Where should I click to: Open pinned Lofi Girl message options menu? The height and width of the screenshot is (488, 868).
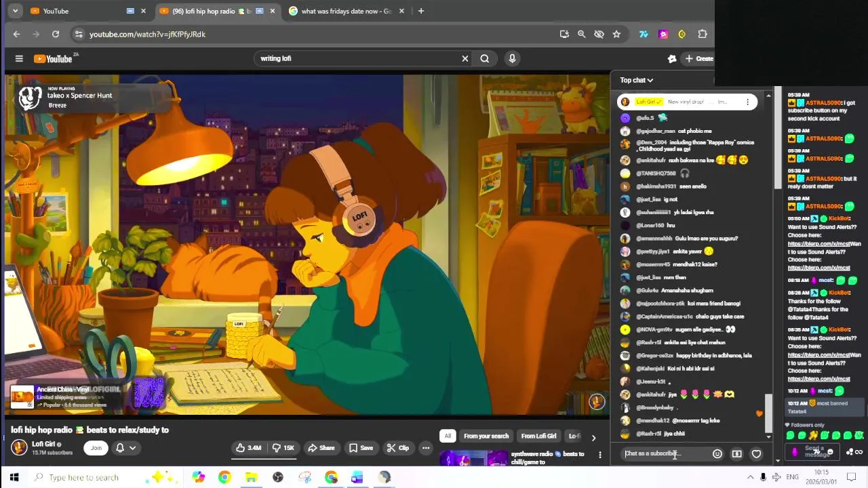[747, 102]
